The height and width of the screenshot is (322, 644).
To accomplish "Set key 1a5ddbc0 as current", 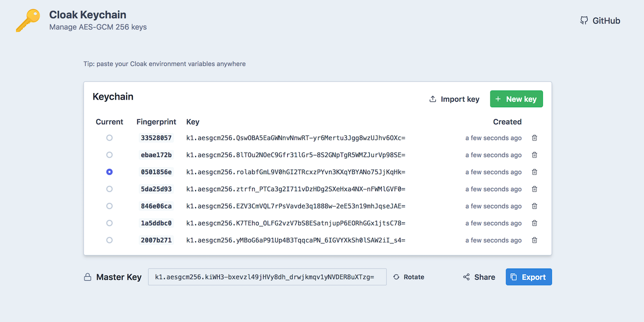I will pyautogui.click(x=109, y=223).
